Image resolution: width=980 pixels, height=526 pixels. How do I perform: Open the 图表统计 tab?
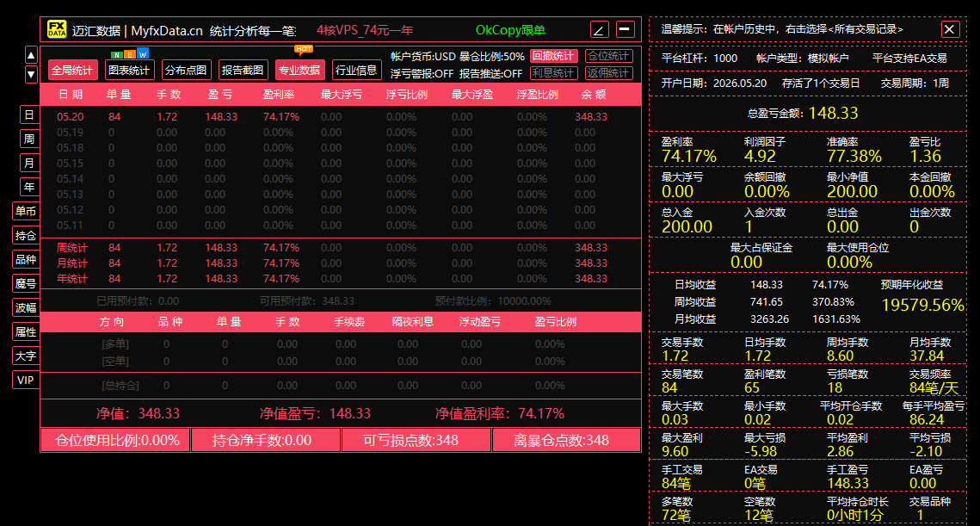click(129, 70)
